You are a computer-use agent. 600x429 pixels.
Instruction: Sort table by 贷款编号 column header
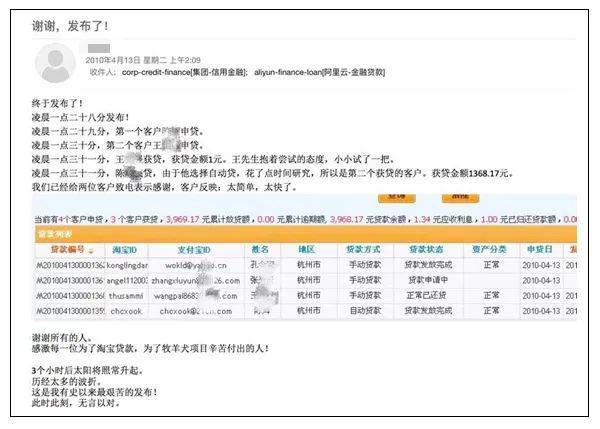68,250
